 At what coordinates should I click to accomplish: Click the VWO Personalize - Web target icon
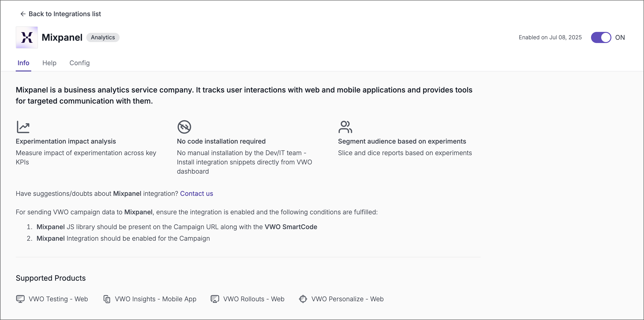[x=303, y=299]
